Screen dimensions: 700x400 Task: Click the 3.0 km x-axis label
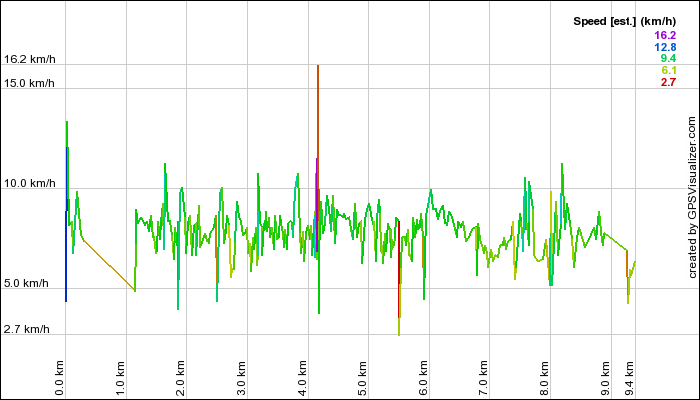241,379
